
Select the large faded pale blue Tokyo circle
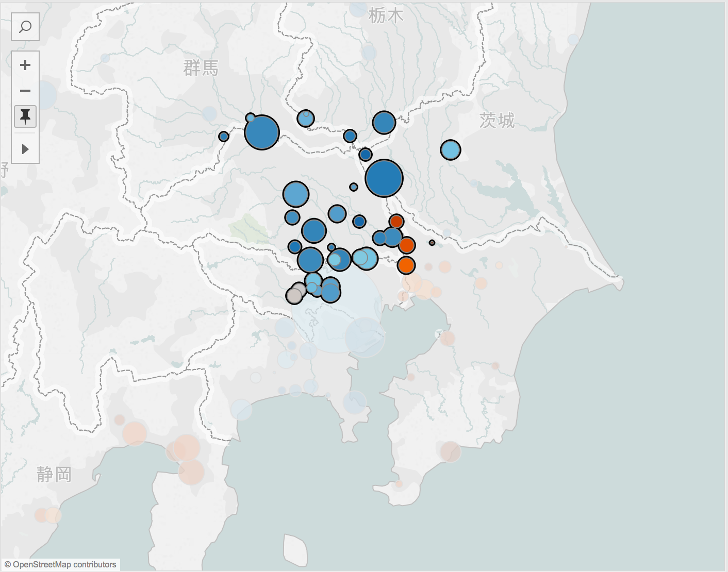click(336, 314)
